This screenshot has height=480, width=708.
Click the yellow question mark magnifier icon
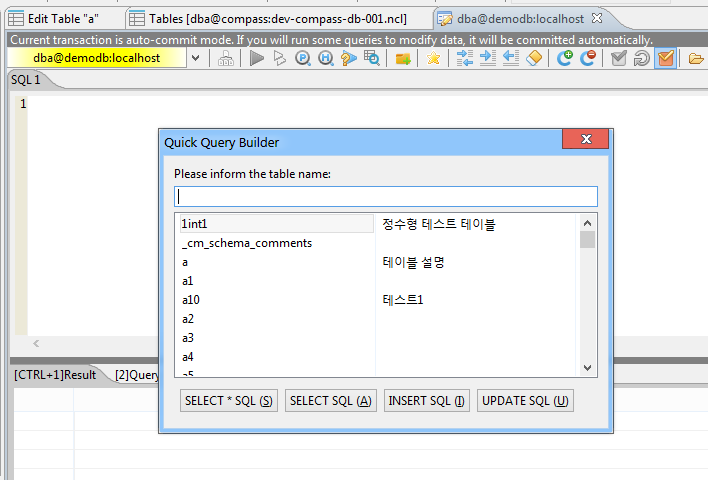pyautogui.click(x=348, y=58)
